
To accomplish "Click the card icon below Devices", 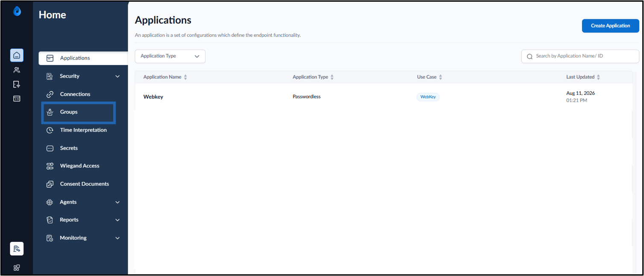I will [17, 99].
